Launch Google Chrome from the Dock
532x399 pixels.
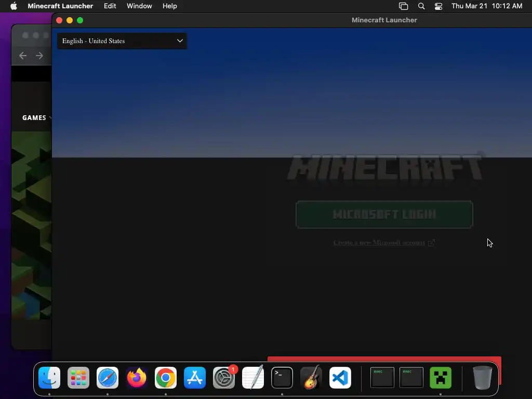166,378
